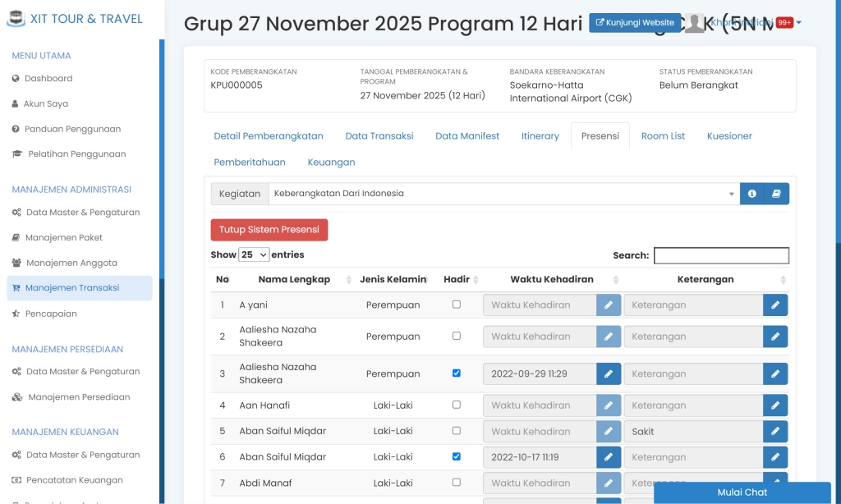Click the book icon next to Kegiatan
Image resolution: width=841 pixels, height=504 pixels.
point(776,194)
